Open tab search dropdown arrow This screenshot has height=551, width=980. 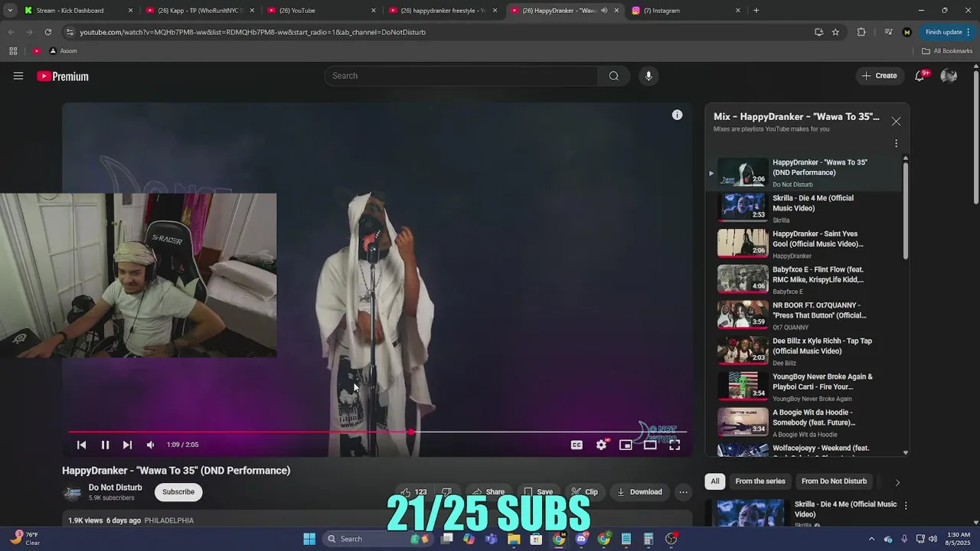click(10, 11)
